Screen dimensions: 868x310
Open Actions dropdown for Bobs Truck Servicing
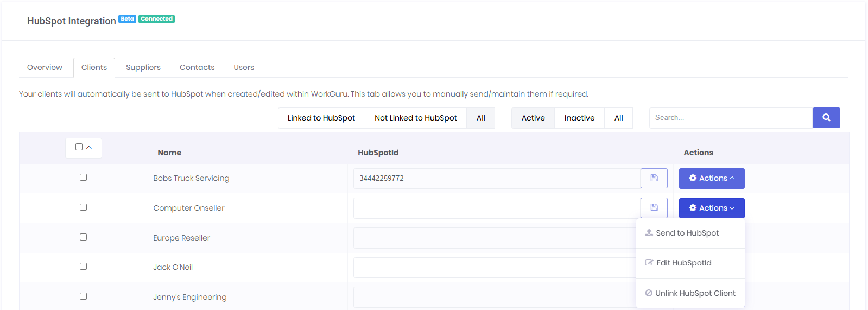click(712, 179)
